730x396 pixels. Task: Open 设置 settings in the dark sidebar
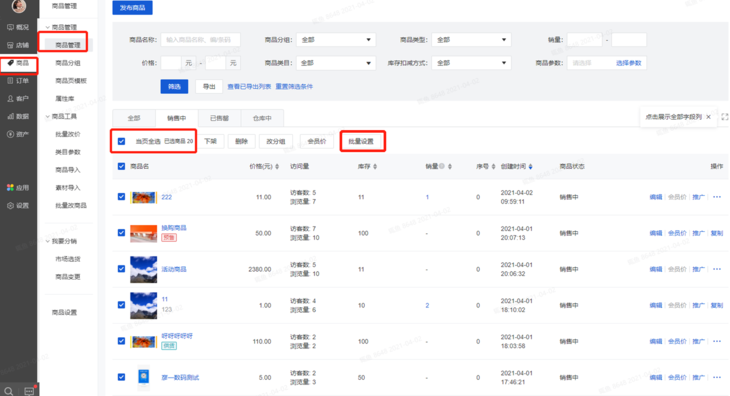pyautogui.click(x=18, y=205)
